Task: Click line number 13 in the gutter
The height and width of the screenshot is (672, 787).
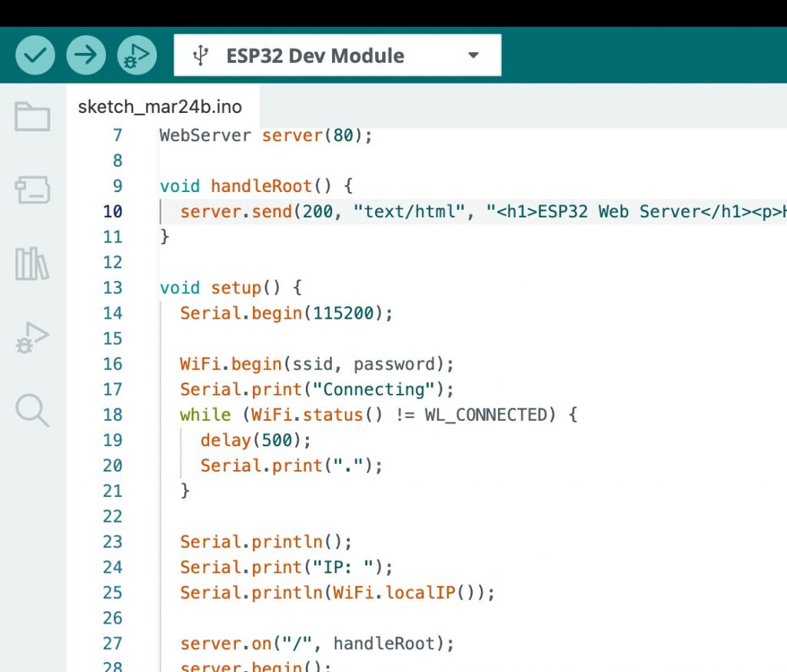Action: tap(113, 287)
